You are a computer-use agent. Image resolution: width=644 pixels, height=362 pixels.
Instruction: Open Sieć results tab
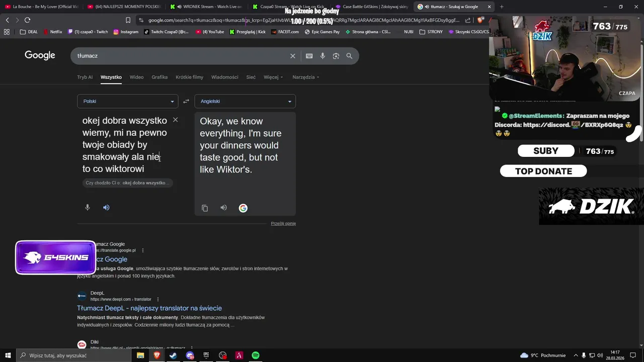(x=251, y=77)
